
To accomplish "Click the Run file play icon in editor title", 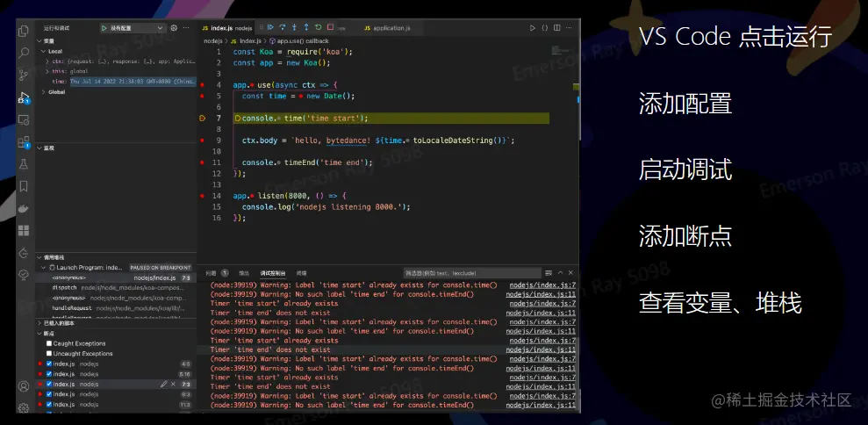I will (533, 28).
